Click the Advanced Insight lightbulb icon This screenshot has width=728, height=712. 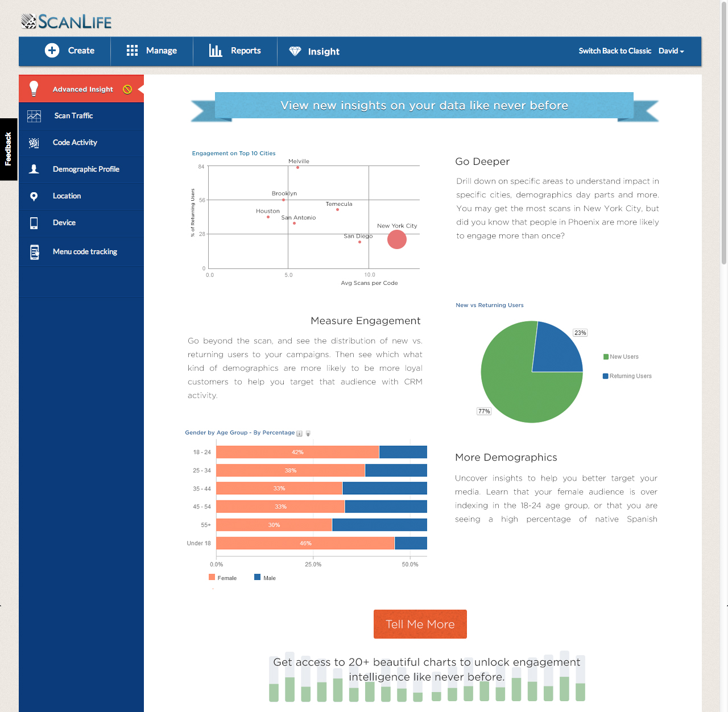[34, 89]
